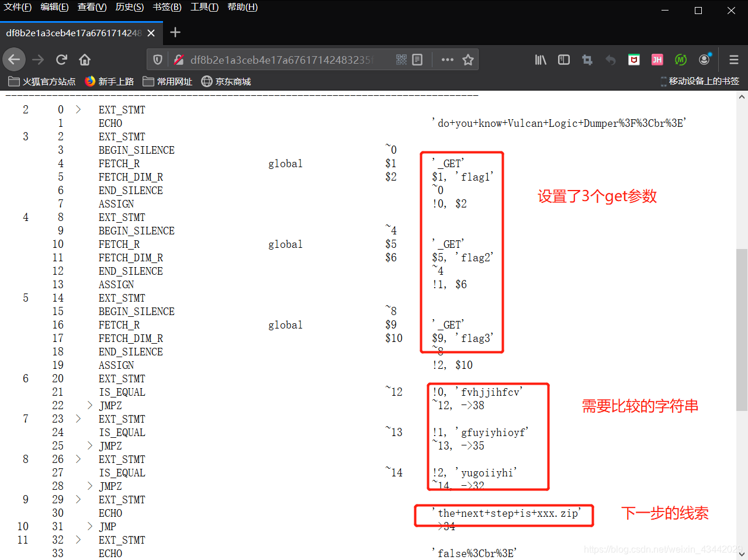The height and width of the screenshot is (560, 748).
Task: Open the library history and bookmarks panel
Action: 541,60
